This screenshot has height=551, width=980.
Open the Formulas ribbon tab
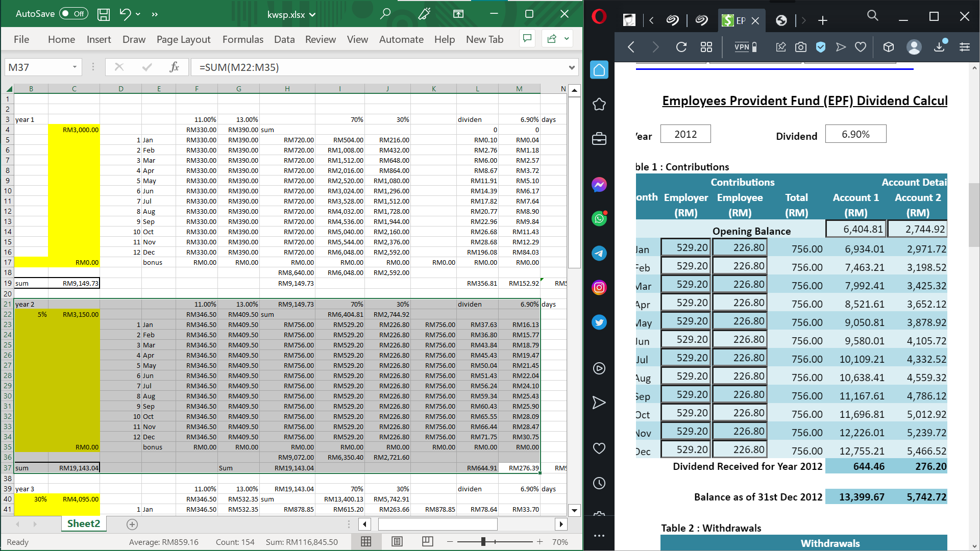[243, 39]
